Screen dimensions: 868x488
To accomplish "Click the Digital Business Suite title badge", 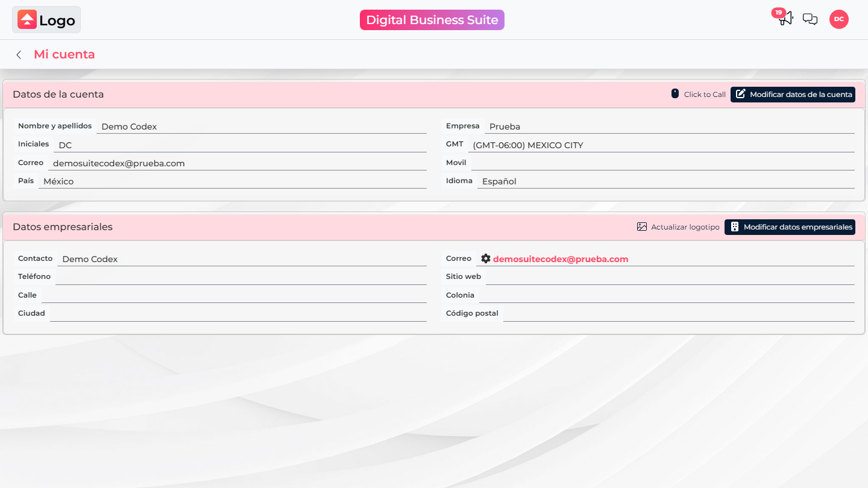I will [432, 20].
